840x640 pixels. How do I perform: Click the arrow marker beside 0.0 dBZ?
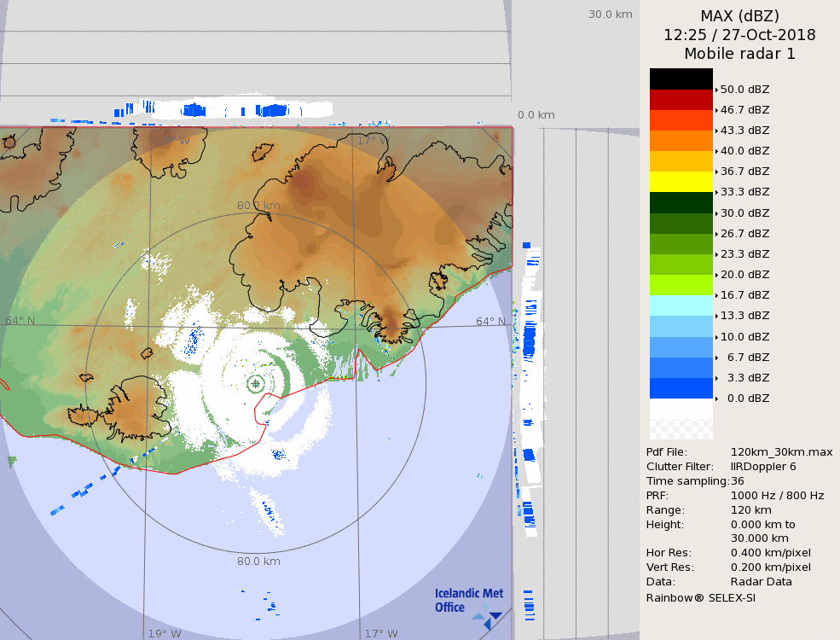[716, 399]
